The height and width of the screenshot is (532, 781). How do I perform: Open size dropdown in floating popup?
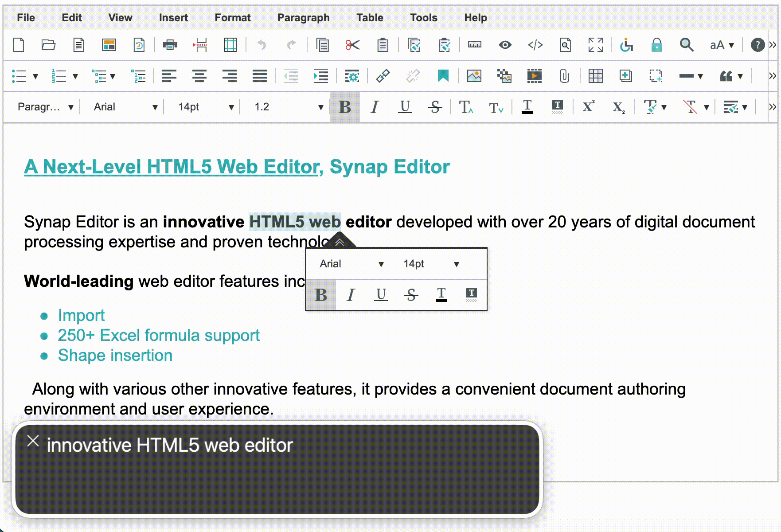pyautogui.click(x=431, y=264)
